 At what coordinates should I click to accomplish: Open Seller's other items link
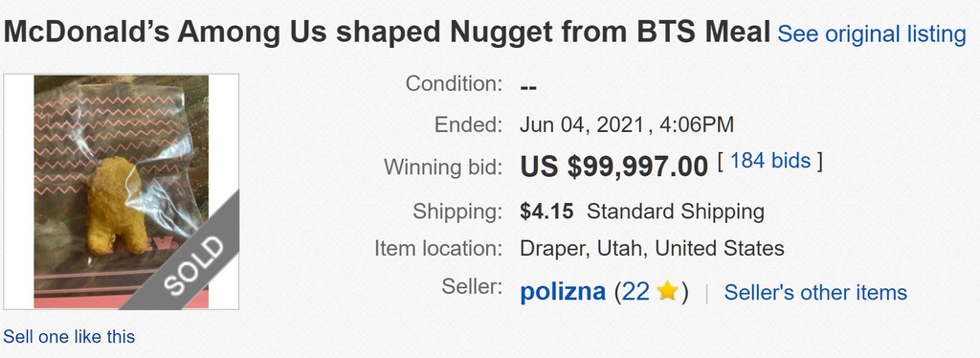(x=815, y=292)
